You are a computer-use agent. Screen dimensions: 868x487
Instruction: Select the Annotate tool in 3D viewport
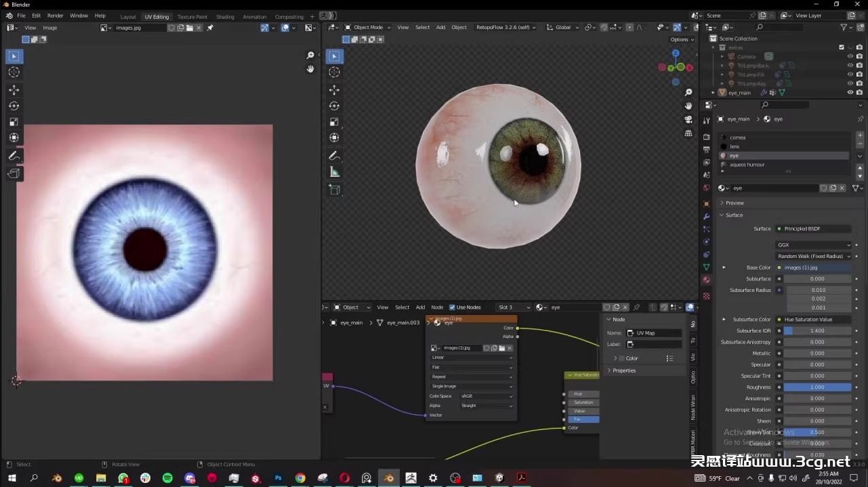click(334, 156)
